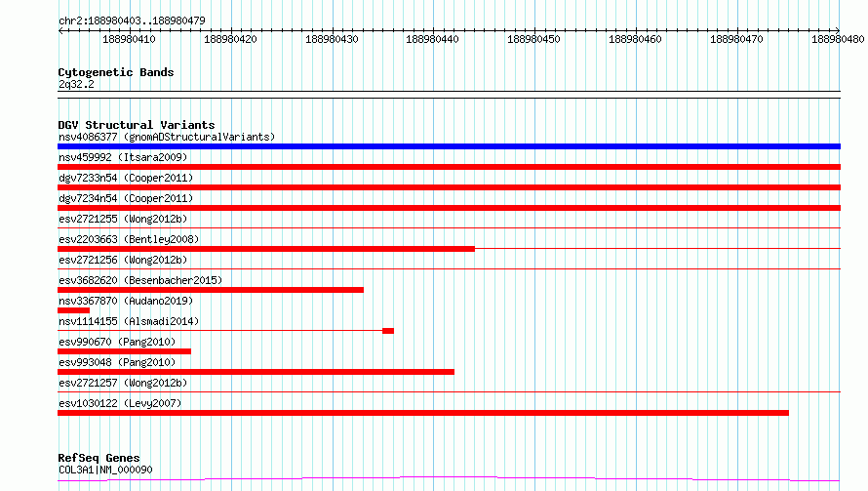Click the red dgv7234n54 variant bar
Screen dimensions: 868x491
click(449, 208)
